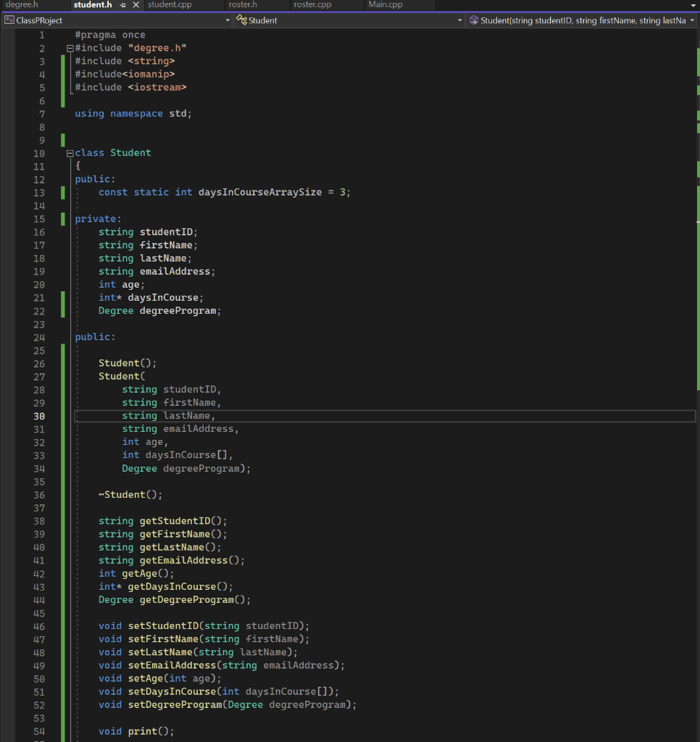
Task: Click the method icon beside the constructor signature
Action: [475, 21]
